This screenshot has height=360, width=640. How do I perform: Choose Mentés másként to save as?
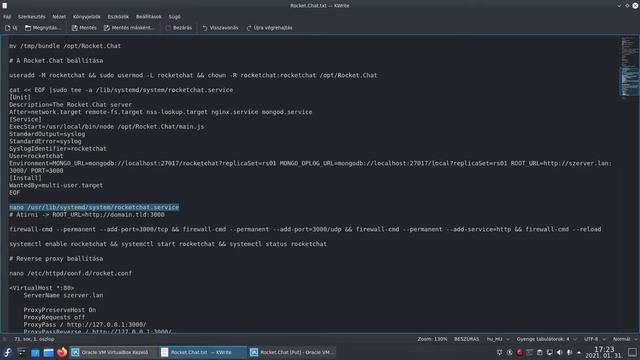[x=129, y=28]
